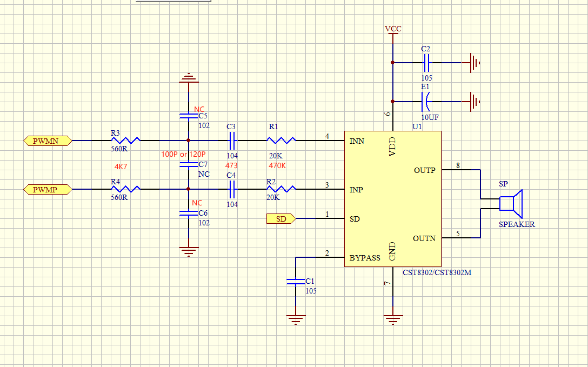
Task: Select the U1 amplifier chip body
Action: tap(392, 199)
